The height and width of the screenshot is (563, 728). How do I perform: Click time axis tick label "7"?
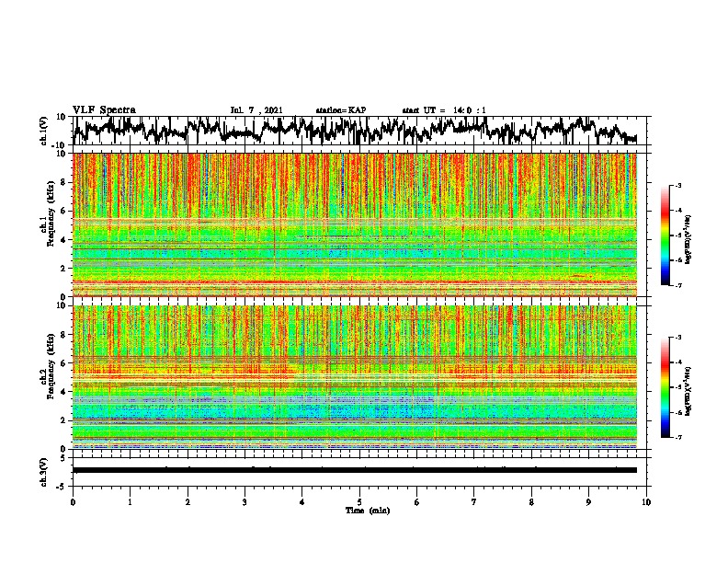point(474,502)
